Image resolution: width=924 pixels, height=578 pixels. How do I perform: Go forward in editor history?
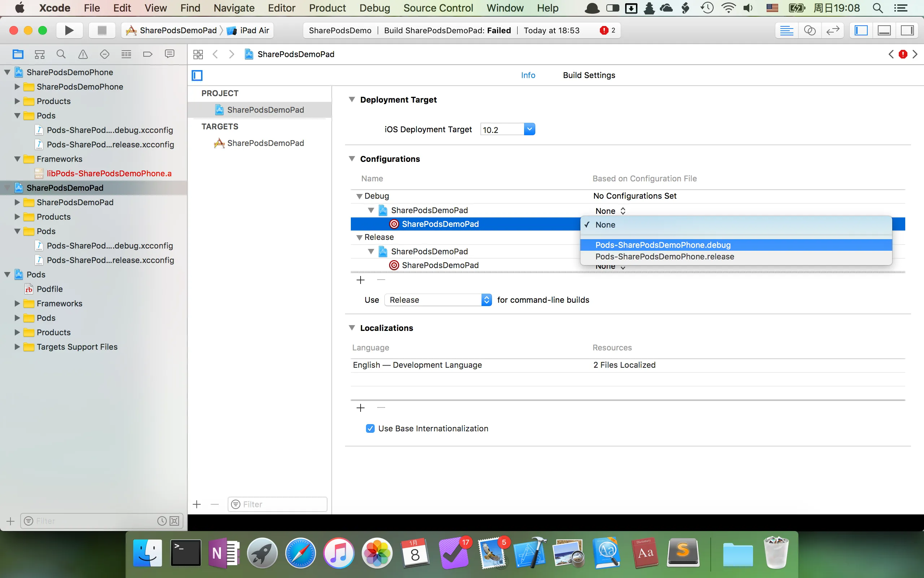click(x=231, y=54)
